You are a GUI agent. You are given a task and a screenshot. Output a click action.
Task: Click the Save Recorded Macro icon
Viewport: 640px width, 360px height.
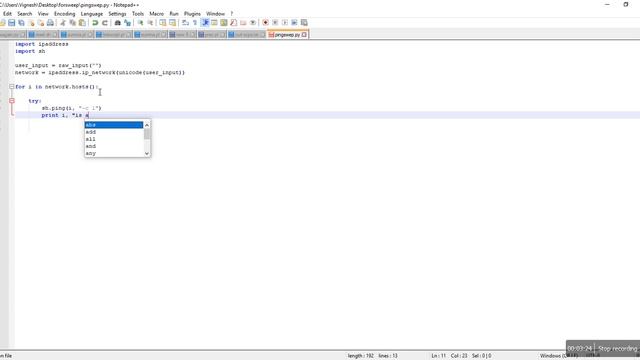[x=304, y=23]
